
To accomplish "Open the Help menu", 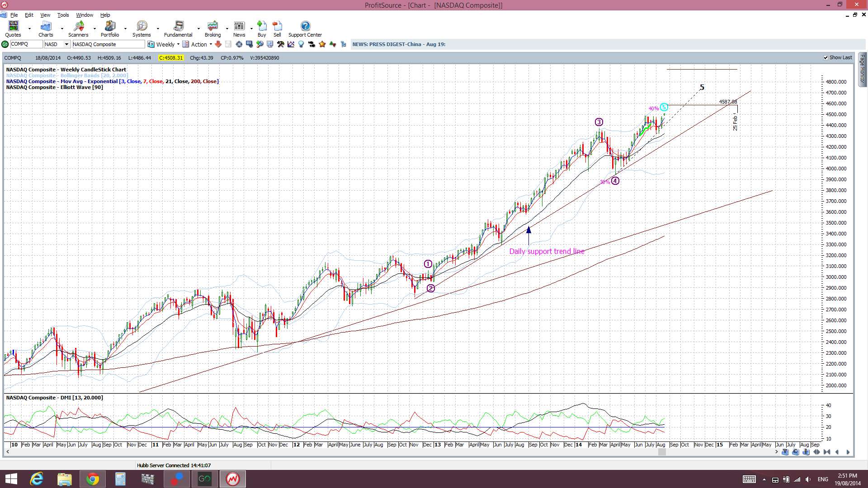I will point(105,15).
